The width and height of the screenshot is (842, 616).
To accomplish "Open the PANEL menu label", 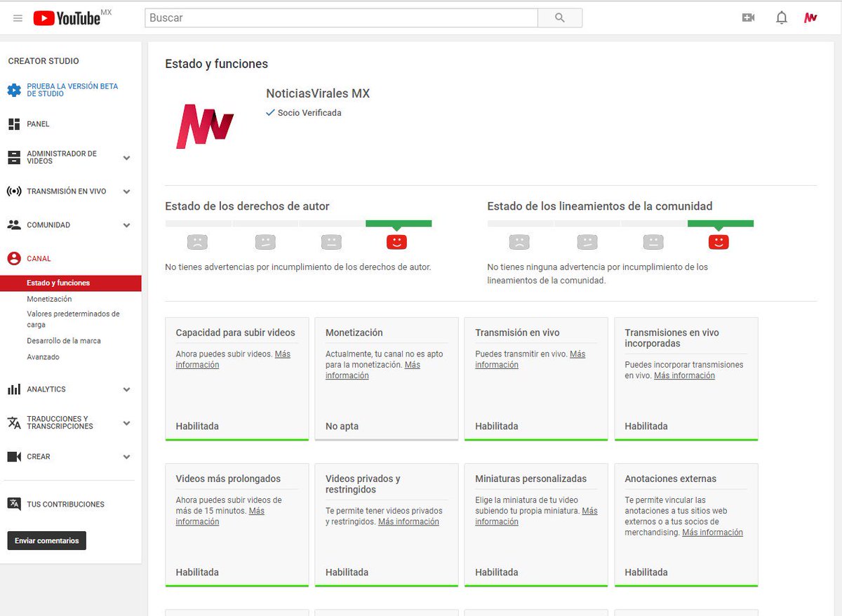I will [x=38, y=124].
